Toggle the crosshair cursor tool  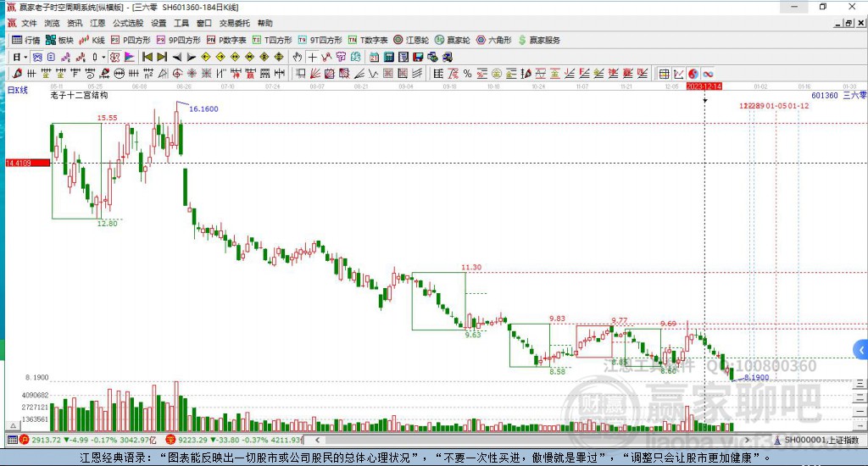(x=312, y=57)
